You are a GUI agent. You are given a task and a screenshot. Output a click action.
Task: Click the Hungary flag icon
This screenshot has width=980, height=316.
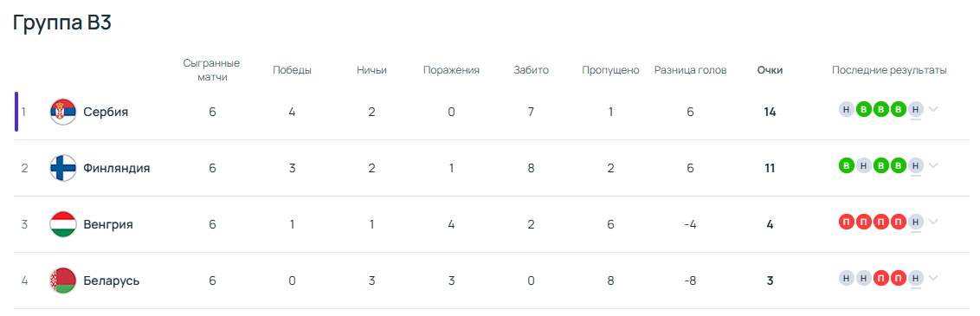[x=63, y=224]
